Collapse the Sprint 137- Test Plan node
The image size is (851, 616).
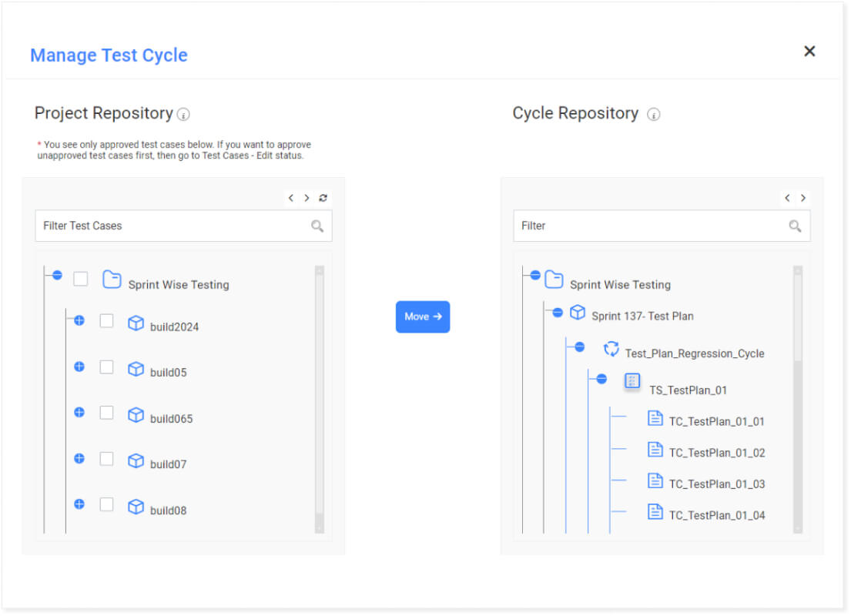click(x=558, y=313)
